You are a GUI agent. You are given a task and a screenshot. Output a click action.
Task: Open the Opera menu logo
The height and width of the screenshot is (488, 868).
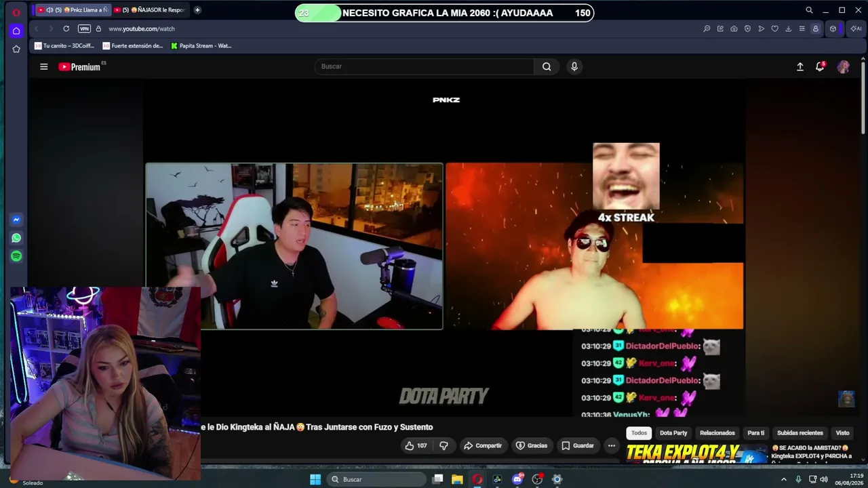pos(16,12)
